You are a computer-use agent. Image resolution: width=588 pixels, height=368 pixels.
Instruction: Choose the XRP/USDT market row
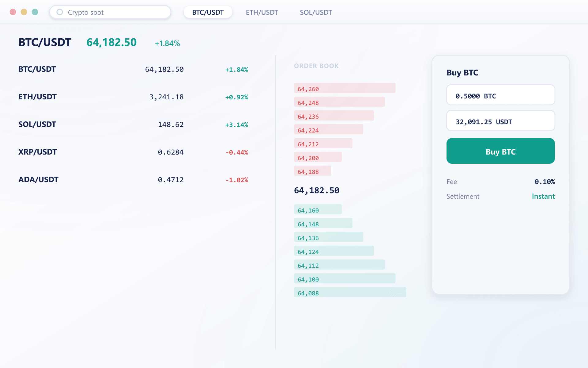[133, 152]
